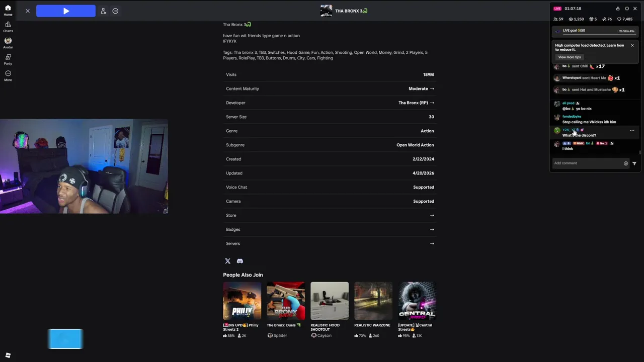The width and height of the screenshot is (644, 362).
Task: Click the comment filter funnel icon
Action: [x=634, y=163]
